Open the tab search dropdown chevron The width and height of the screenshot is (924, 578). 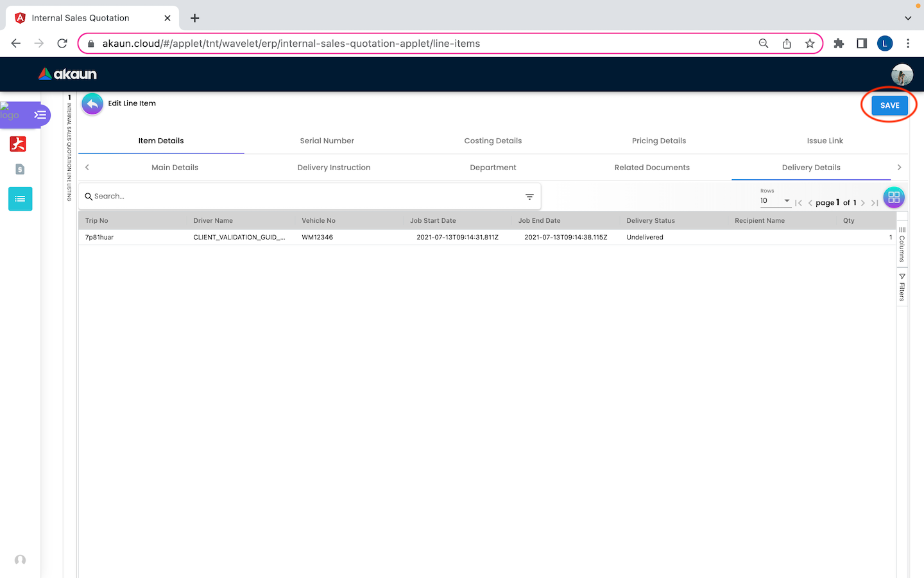coord(908,18)
